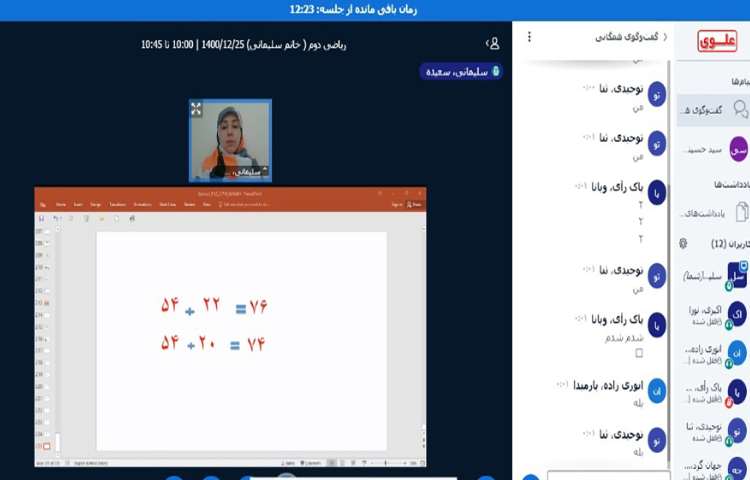This screenshot has width=750, height=480.
Task: Open the File tab in PowerPoint
Action: (43, 205)
